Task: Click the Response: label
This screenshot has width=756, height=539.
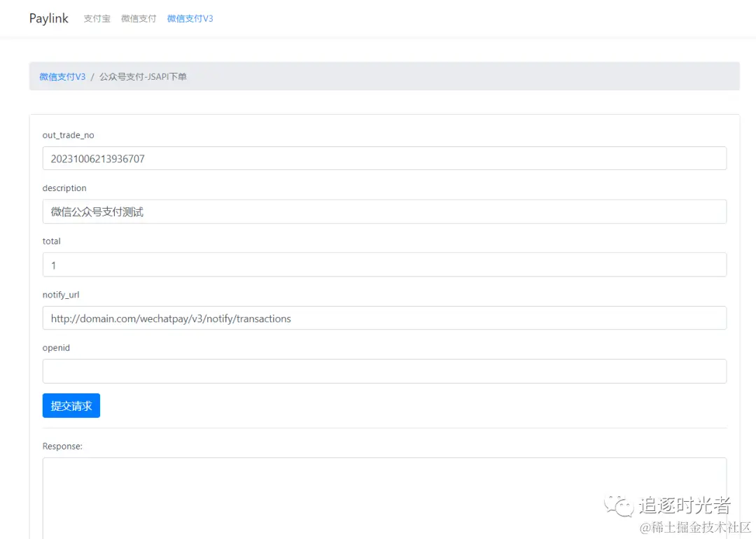Action: [x=62, y=446]
